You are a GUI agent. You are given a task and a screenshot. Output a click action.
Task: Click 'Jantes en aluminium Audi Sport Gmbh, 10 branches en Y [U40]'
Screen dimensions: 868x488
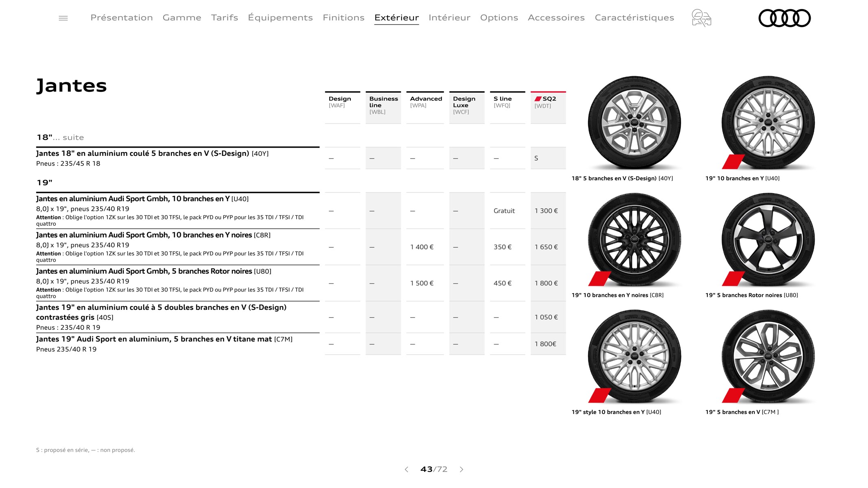pyautogui.click(x=142, y=199)
